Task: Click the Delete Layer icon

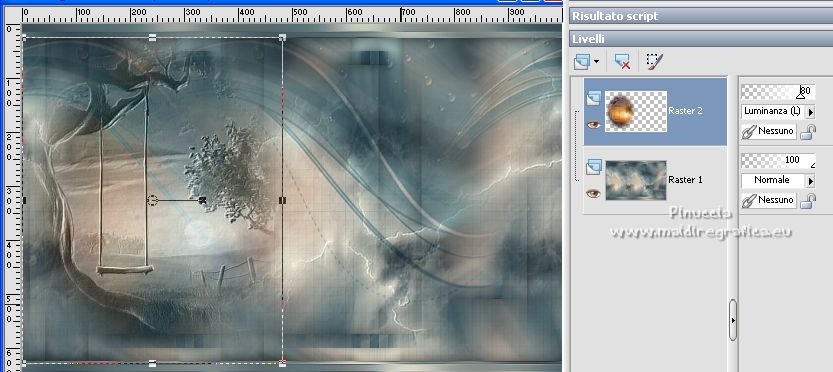Action: click(x=622, y=62)
